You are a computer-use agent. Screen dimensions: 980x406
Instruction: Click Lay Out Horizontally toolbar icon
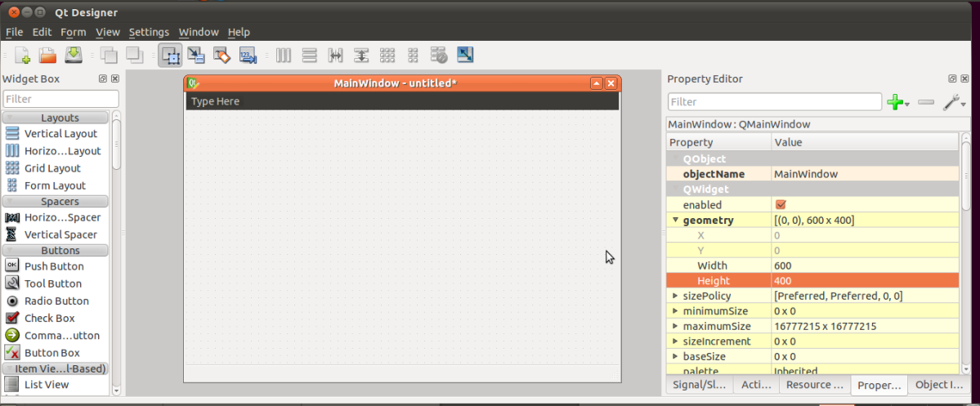coord(283,55)
